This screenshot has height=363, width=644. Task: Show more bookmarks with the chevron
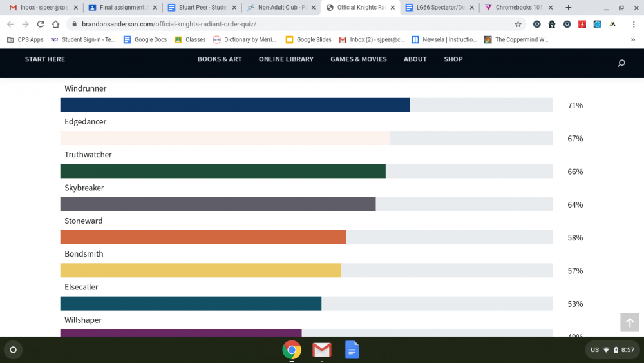tap(633, 39)
